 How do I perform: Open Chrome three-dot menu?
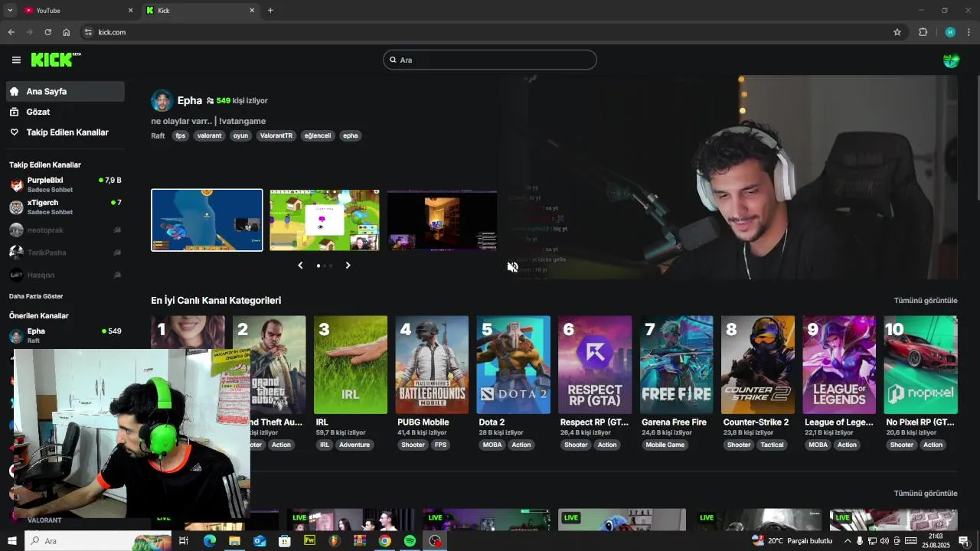coord(969,32)
